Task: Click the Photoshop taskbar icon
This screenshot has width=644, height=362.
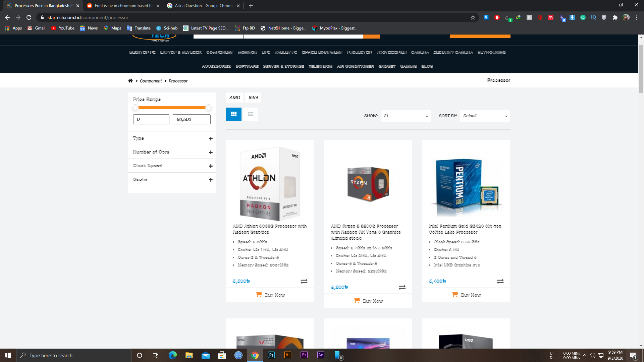Action: [272, 355]
